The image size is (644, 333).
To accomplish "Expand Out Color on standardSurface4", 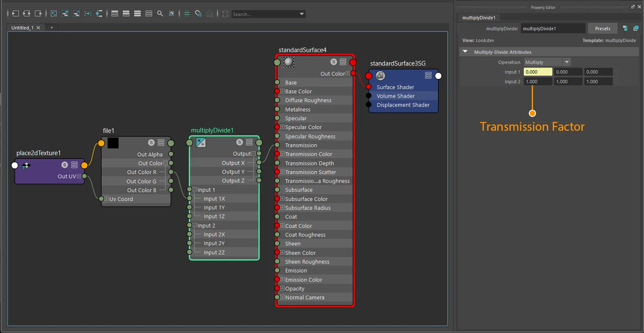I will [x=348, y=74].
